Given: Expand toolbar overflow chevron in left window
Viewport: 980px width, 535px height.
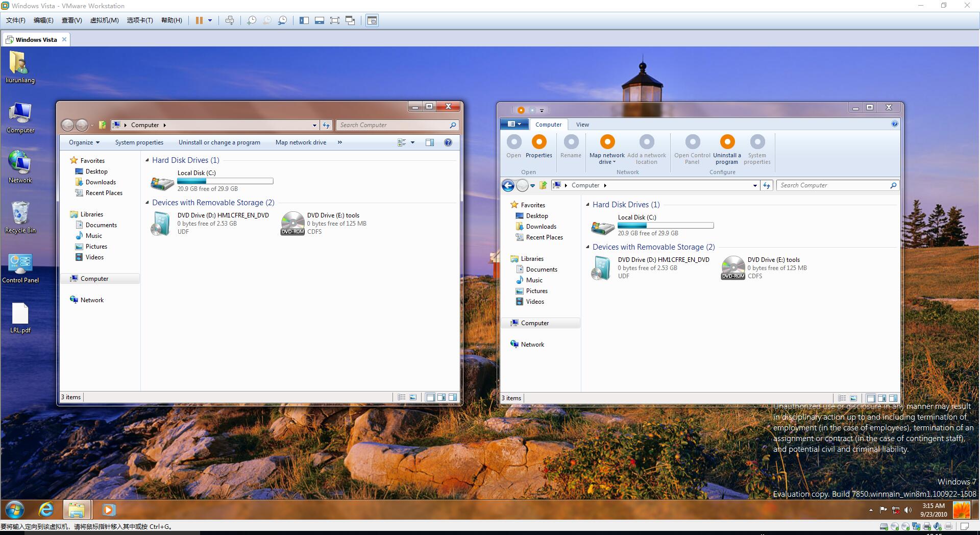Looking at the screenshot, I should [340, 142].
